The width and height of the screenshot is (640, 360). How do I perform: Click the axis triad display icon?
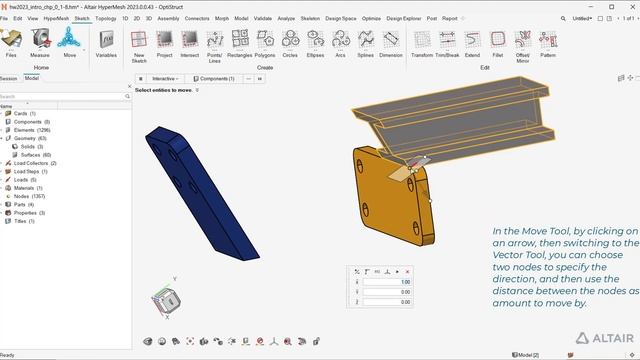coord(274,341)
